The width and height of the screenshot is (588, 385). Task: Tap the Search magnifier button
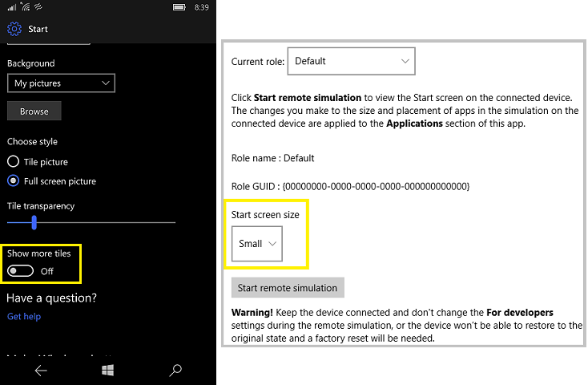coord(175,370)
